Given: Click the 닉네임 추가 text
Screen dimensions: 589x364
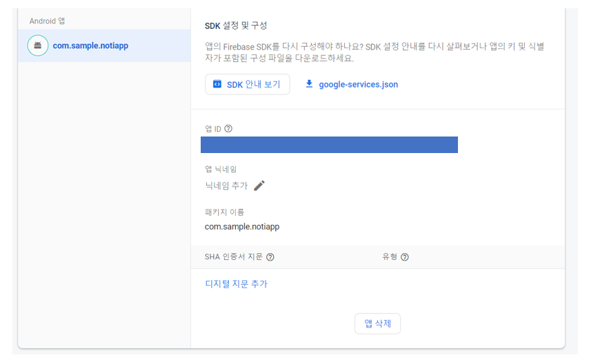Looking at the screenshot, I should (x=226, y=185).
